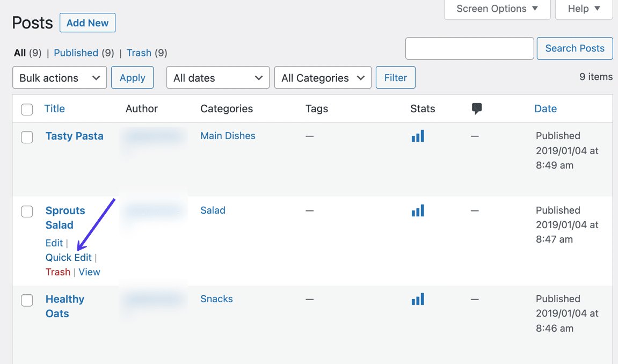The image size is (618, 364).
Task: Open the Salad category link
Action: point(213,210)
